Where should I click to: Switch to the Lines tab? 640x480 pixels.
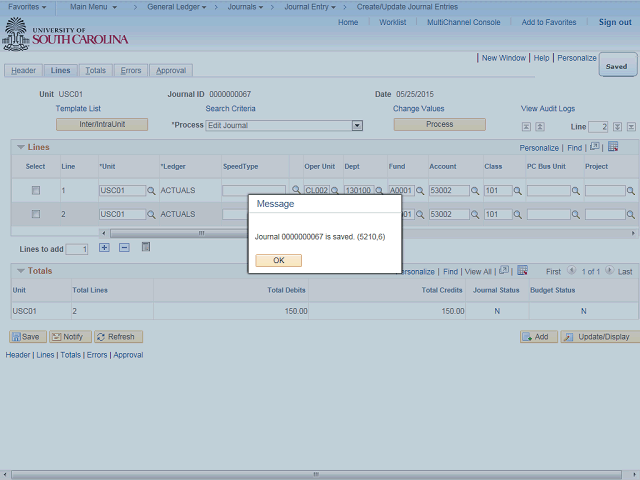click(x=60, y=71)
